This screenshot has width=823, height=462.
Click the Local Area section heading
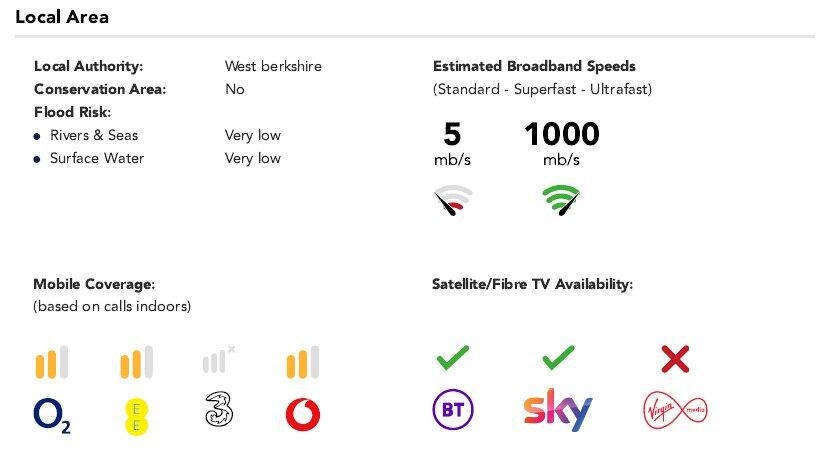62,17
